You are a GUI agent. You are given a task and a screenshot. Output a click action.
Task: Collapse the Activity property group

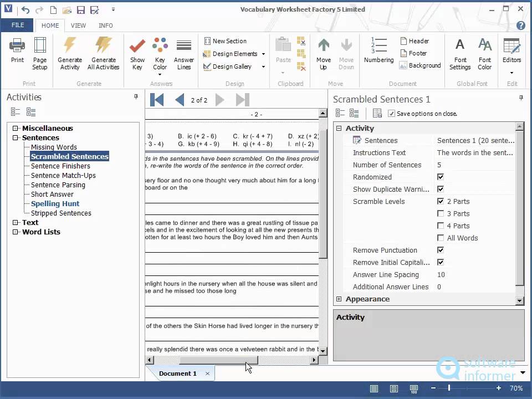tap(339, 128)
